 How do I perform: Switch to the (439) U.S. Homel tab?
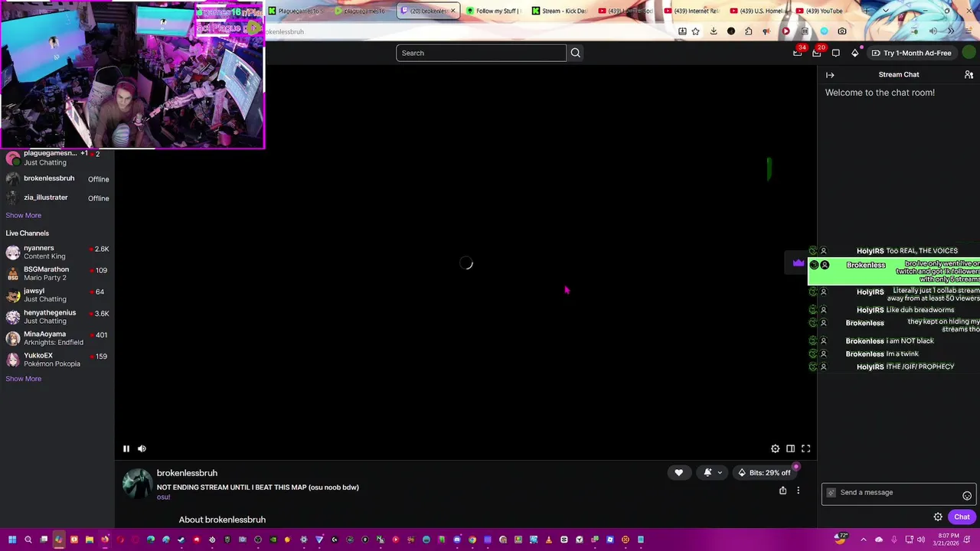[x=756, y=11]
